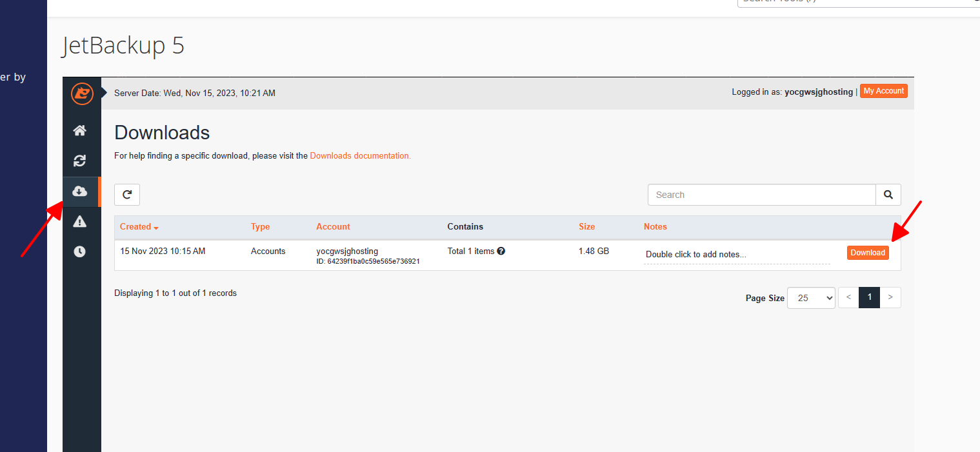Sort by the Size column header
980x452 pixels.
tap(587, 226)
